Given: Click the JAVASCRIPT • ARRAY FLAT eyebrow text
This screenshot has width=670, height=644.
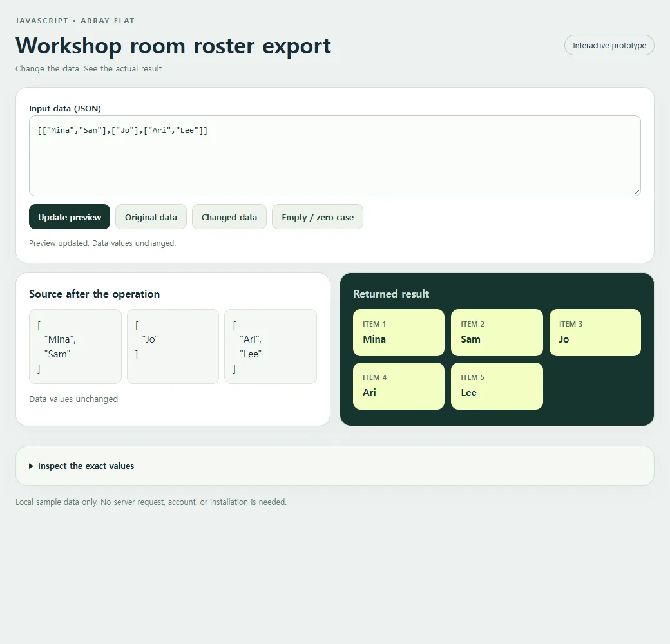Looking at the screenshot, I should 75,21.
